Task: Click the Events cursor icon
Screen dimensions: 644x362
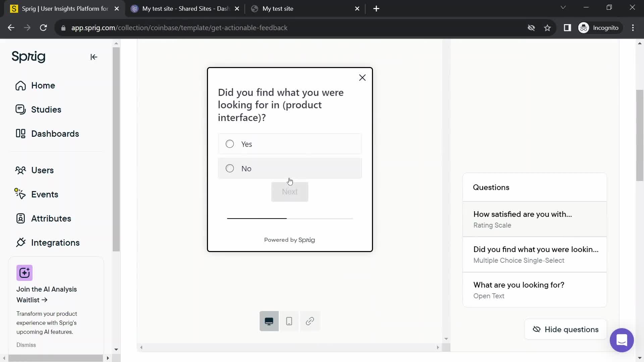Action: [20, 194]
